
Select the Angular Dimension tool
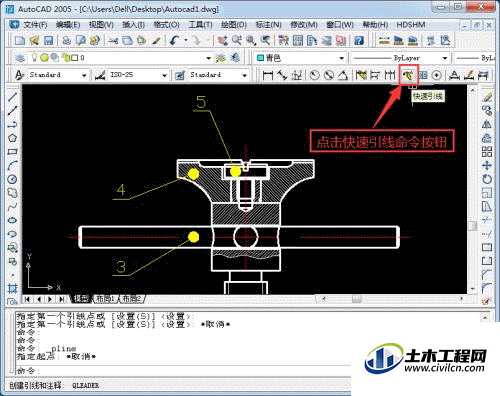point(343,75)
